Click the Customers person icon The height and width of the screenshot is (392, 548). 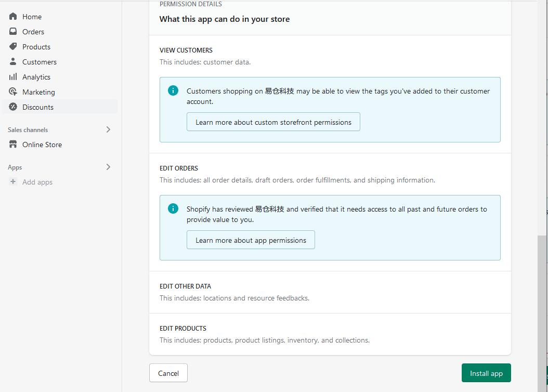(13, 61)
